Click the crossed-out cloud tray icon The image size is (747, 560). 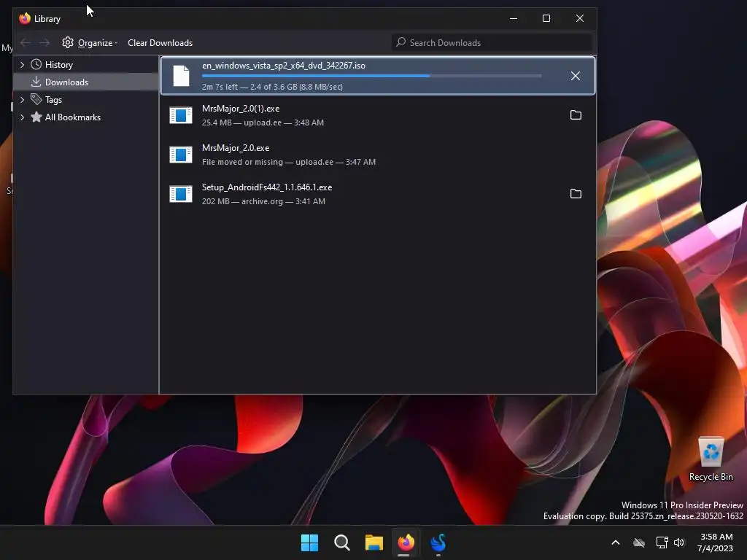coord(639,542)
